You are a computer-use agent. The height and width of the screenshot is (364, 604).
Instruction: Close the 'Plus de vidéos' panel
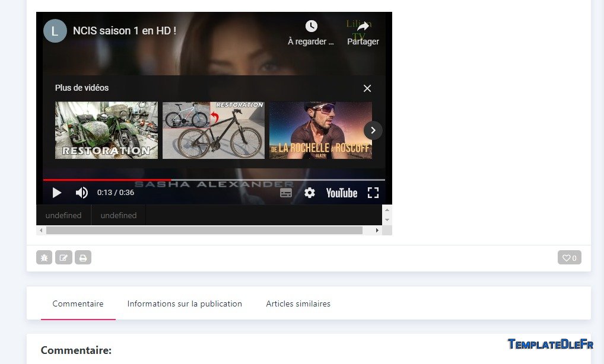point(367,88)
